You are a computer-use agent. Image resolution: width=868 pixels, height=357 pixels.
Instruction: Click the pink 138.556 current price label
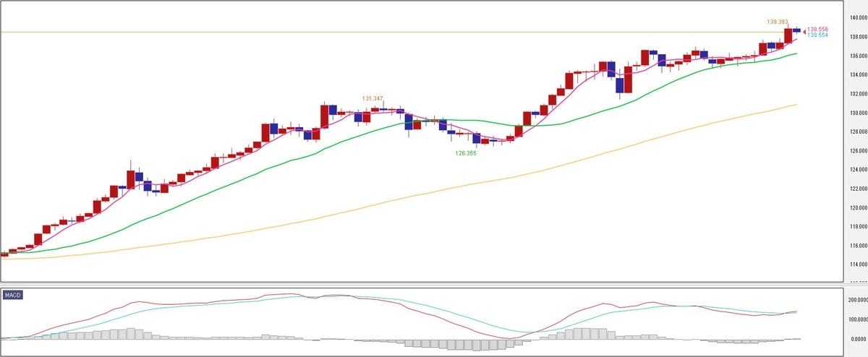pos(818,30)
